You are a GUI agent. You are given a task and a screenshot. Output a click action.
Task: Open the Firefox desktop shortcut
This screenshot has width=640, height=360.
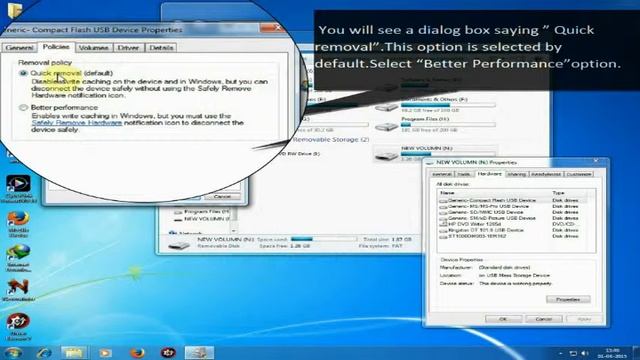click(18, 224)
